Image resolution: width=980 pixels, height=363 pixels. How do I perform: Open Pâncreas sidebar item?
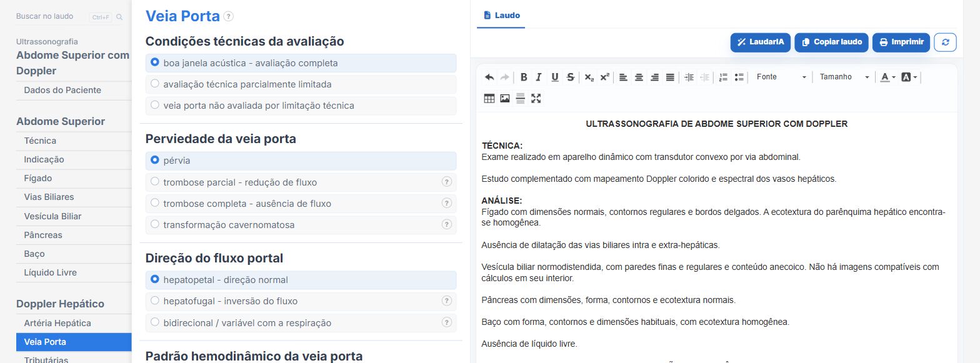tap(74, 235)
